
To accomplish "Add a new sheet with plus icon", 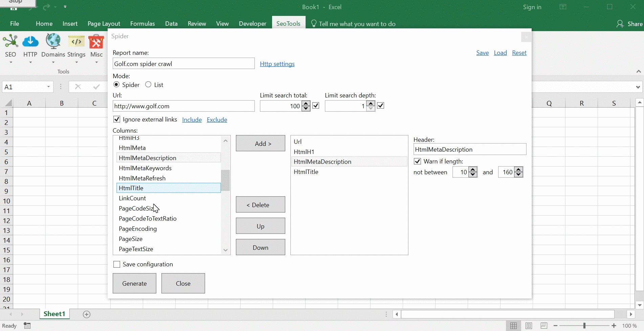I will 87,314.
